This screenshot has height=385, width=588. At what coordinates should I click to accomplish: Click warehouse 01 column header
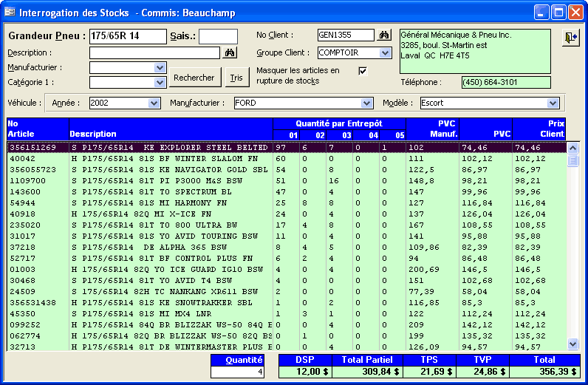[x=286, y=135]
